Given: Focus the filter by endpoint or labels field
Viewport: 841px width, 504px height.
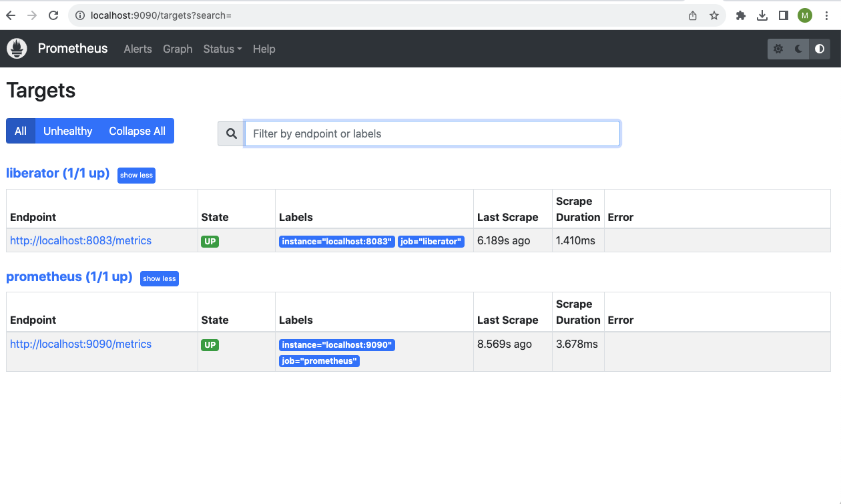Looking at the screenshot, I should (x=433, y=134).
